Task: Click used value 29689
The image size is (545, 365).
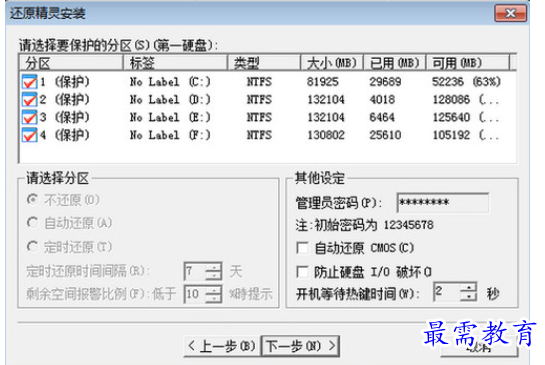Action: 385,82
